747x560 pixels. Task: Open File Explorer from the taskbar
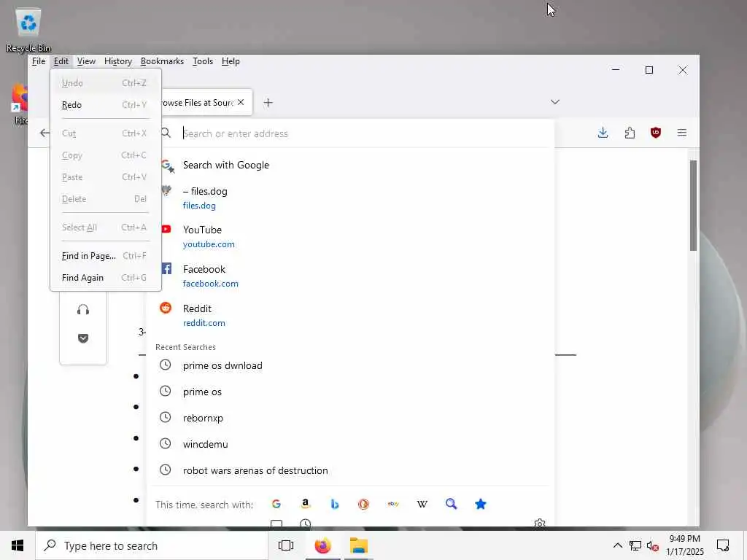click(x=359, y=545)
